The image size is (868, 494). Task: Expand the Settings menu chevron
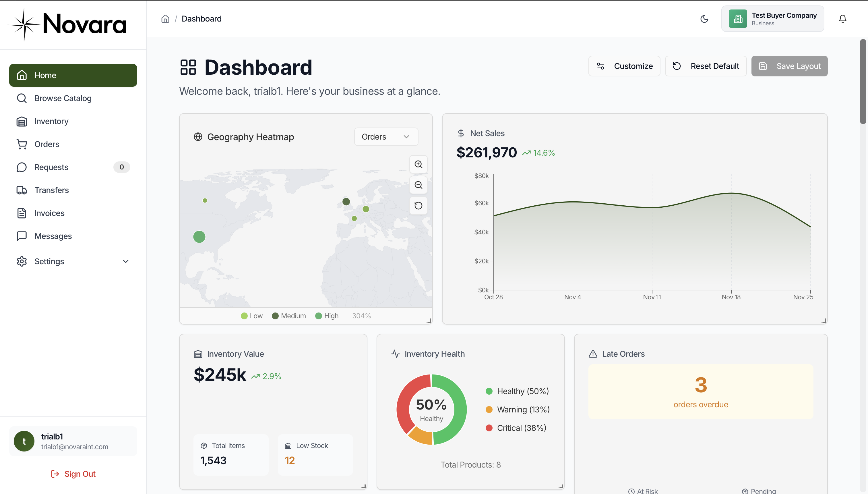point(126,261)
